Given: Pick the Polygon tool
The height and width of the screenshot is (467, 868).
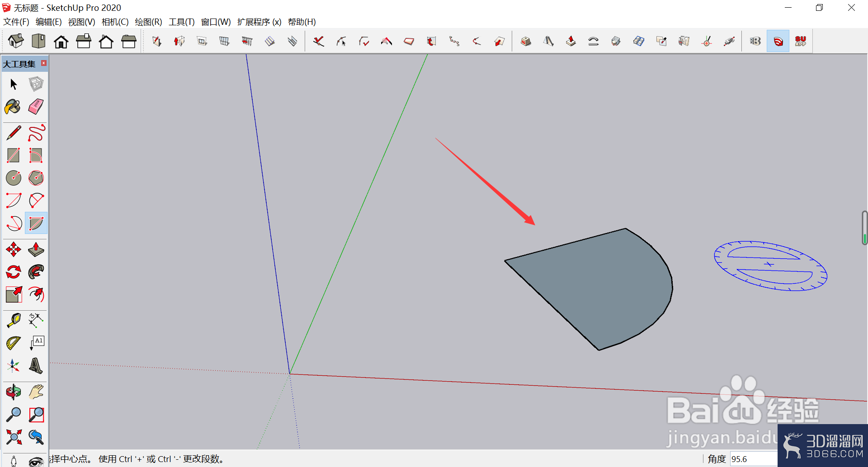Looking at the screenshot, I should pyautogui.click(x=36, y=178).
